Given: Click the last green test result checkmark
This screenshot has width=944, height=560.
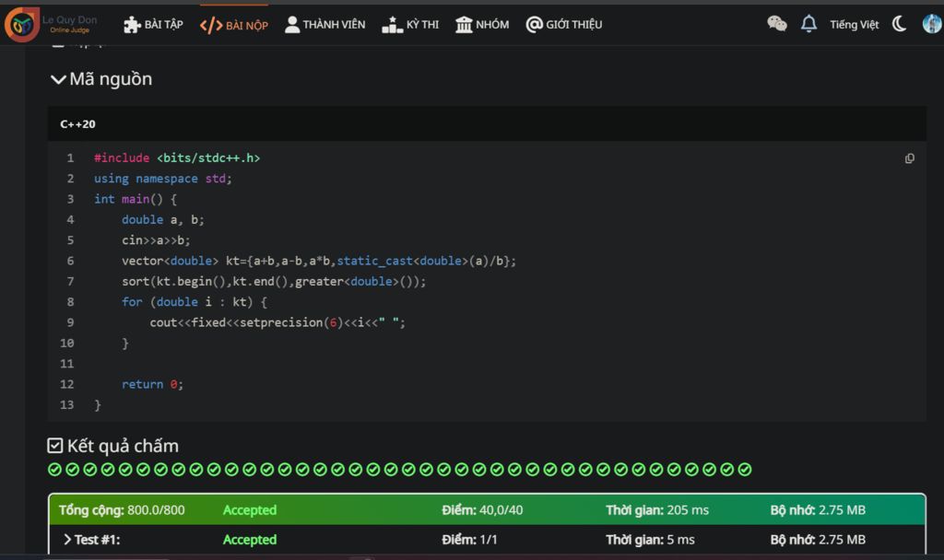Looking at the screenshot, I should (745, 470).
